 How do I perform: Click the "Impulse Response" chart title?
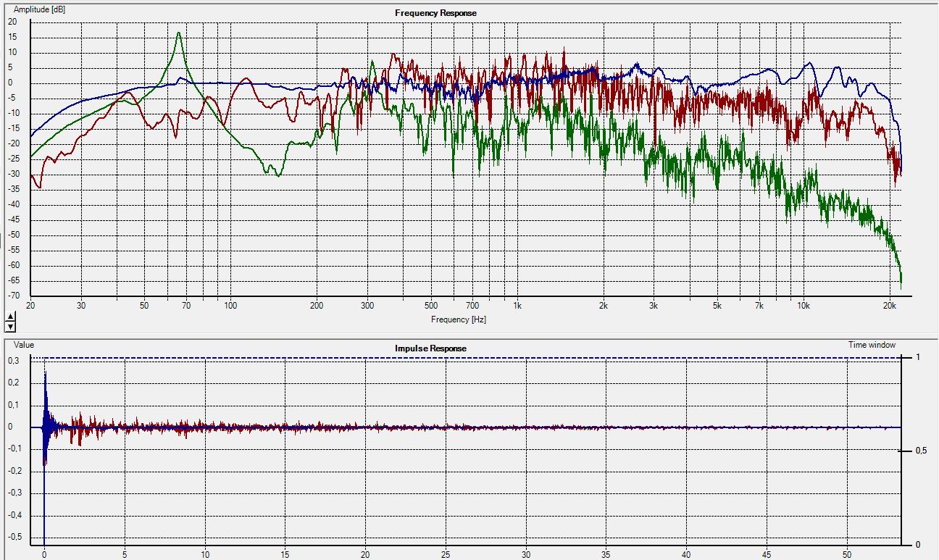tap(430, 348)
